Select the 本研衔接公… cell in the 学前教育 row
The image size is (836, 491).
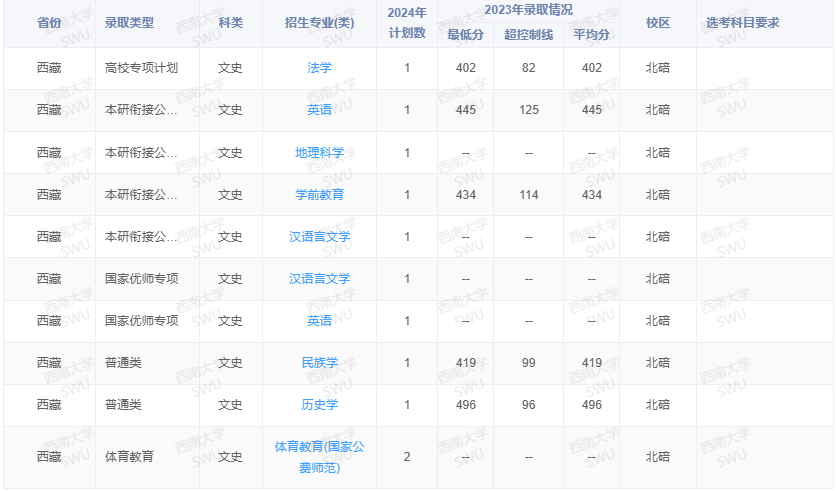[141, 195]
